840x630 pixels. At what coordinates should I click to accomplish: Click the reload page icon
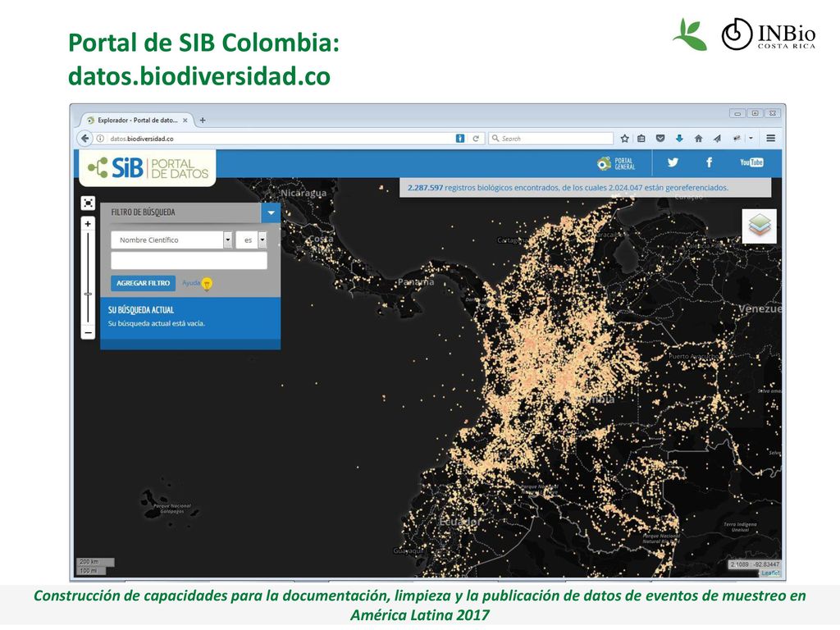tap(476, 138)
